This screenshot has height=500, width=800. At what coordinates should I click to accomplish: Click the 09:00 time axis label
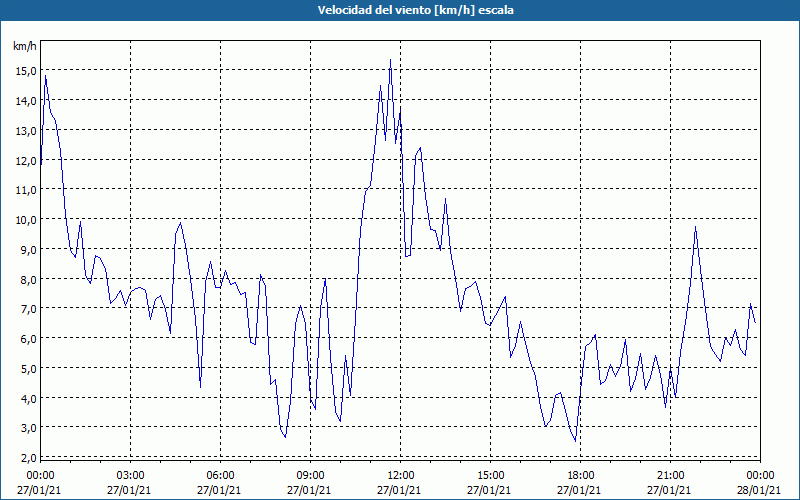pos(310,476)
